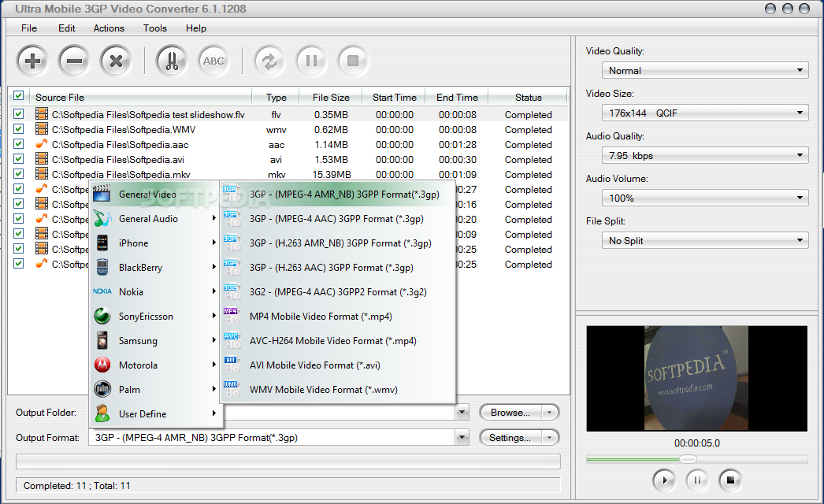Sort by the End Time column header
824x504 pixels.
coord(457,97)
